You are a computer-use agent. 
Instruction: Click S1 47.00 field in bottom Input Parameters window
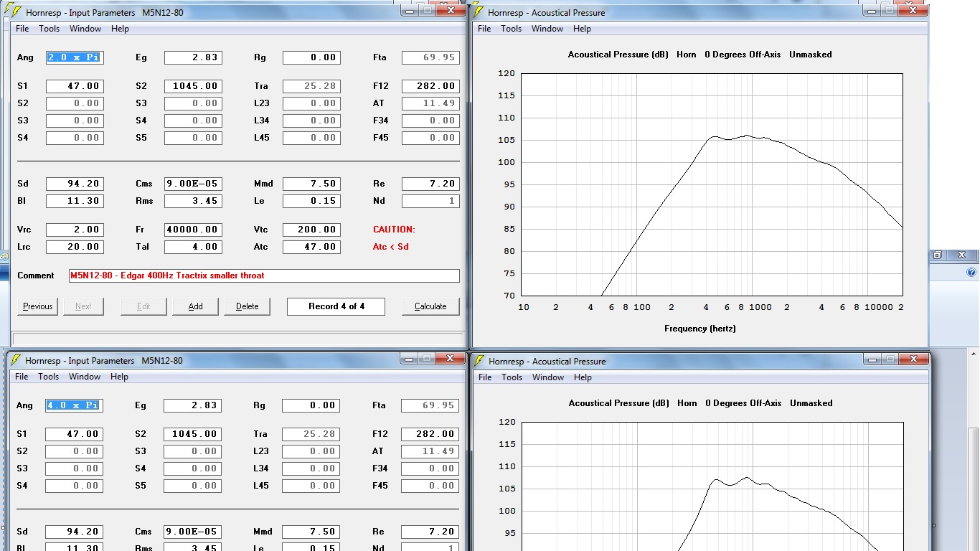(x=74, y=434)
